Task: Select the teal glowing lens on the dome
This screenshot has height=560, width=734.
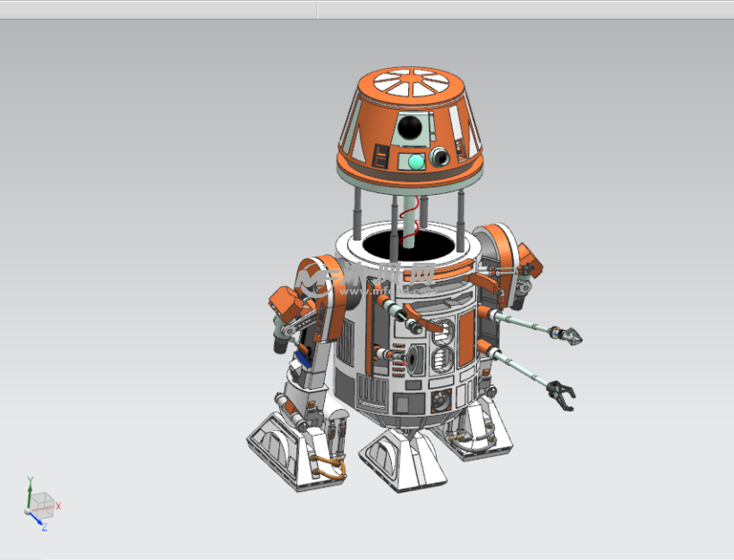Action: (x=415, y=162)
